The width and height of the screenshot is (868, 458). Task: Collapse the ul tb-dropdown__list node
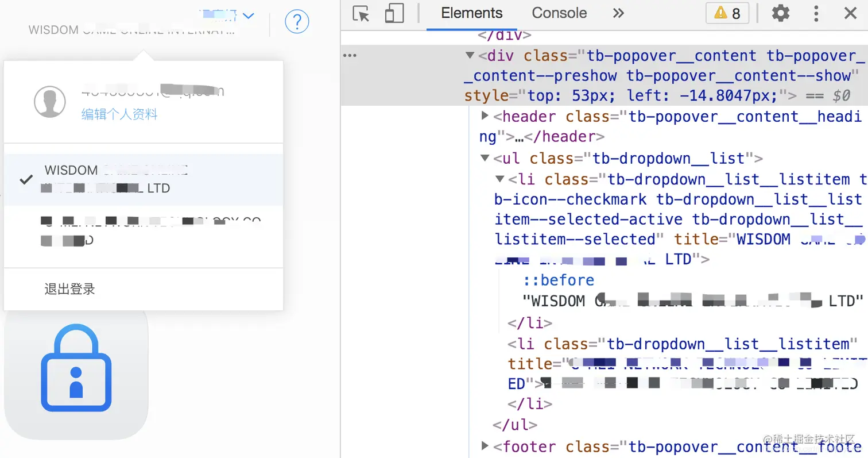[485, 158]
